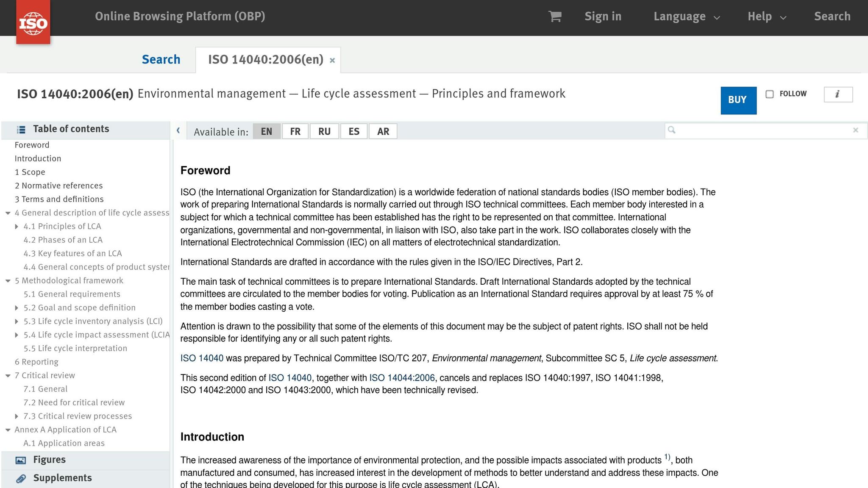Click Sign in
The width and height of the screenshot is (868, 488).
click(603, 17)
